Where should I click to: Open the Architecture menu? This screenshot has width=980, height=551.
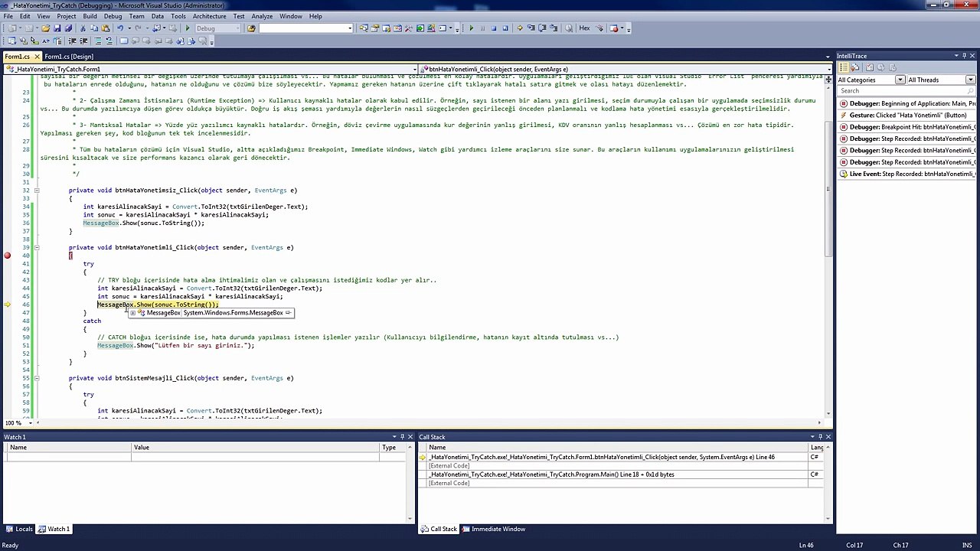tap(209, 16)
